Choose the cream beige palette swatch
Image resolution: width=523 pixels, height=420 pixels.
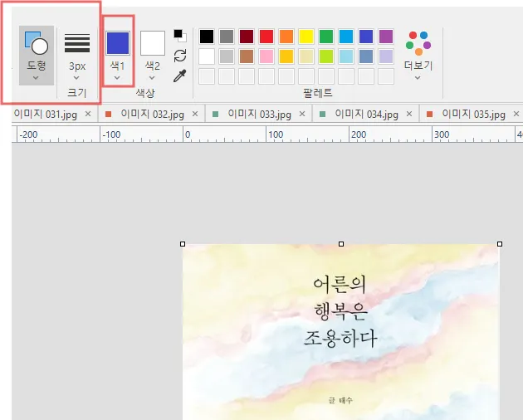coord(306,56)
